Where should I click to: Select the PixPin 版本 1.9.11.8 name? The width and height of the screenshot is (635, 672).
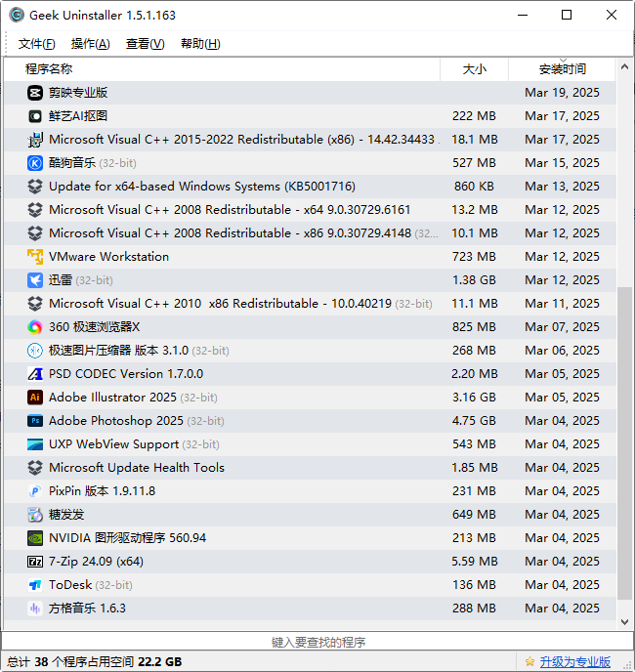tap(102, 491)
